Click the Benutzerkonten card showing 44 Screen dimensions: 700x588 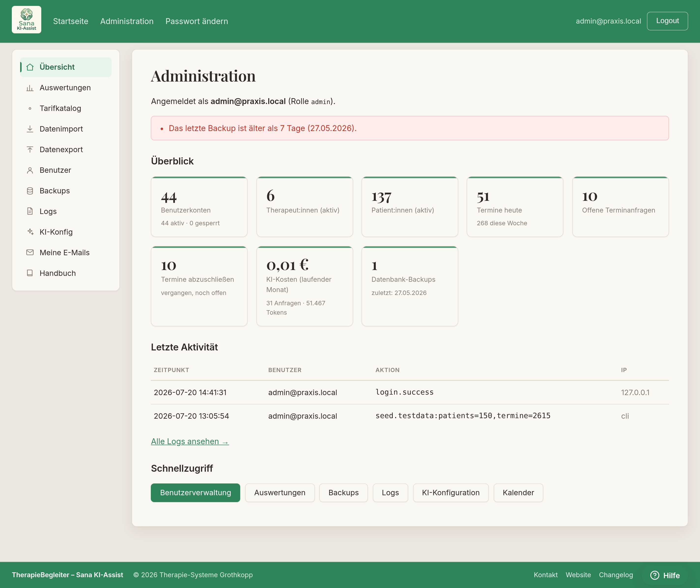(199, 207)
